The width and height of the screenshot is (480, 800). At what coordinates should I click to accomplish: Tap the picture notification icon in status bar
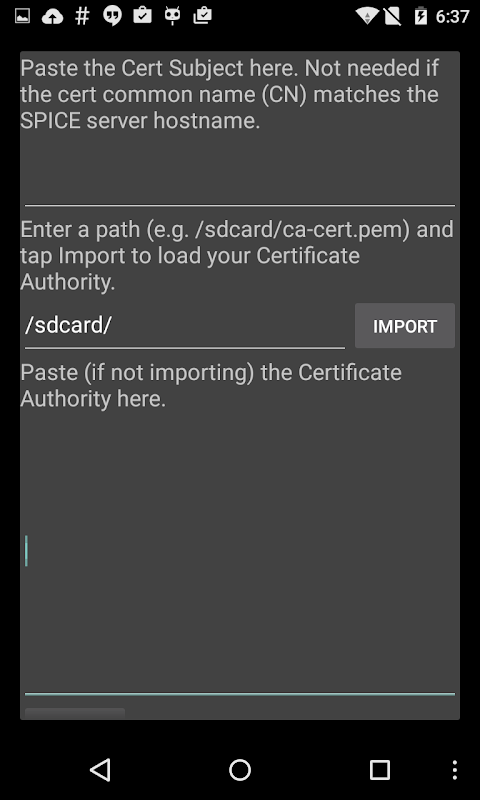pos(22,16)
